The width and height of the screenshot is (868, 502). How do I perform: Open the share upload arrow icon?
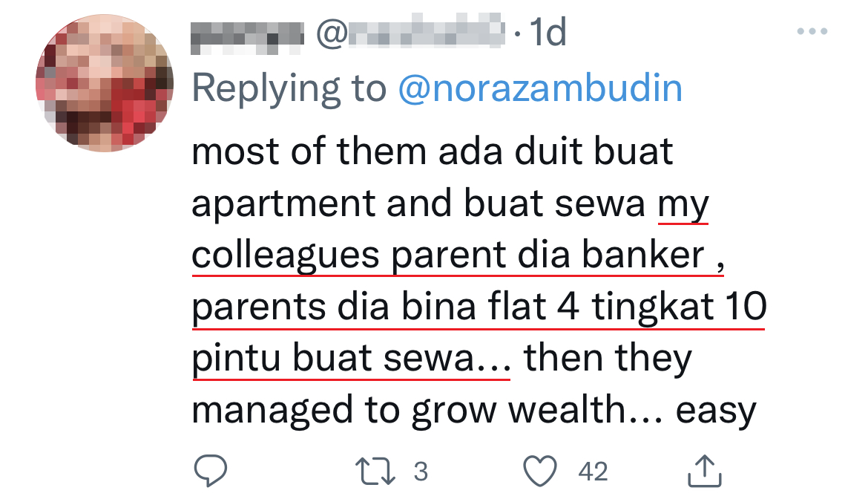pyautogui.click(x=704, y=471)
